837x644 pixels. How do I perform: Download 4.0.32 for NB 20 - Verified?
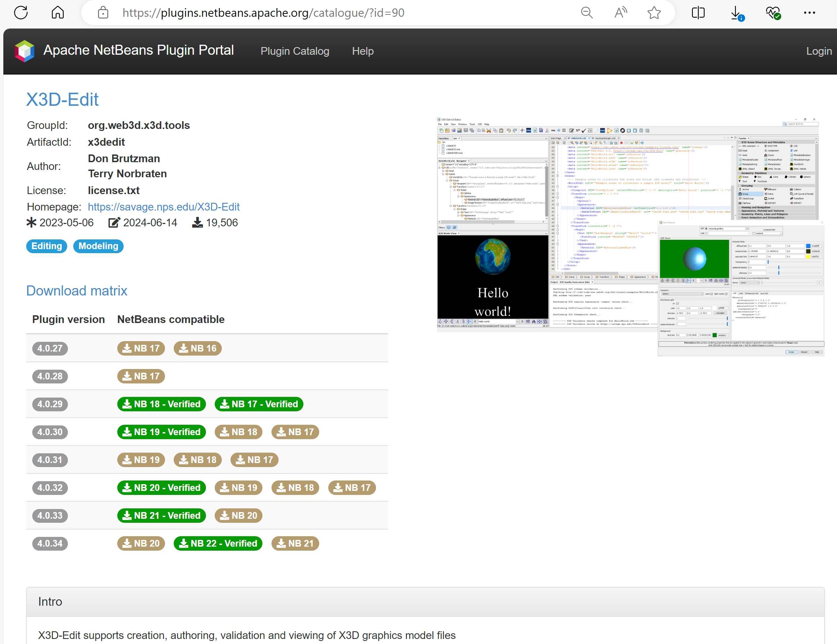[161, 488]
